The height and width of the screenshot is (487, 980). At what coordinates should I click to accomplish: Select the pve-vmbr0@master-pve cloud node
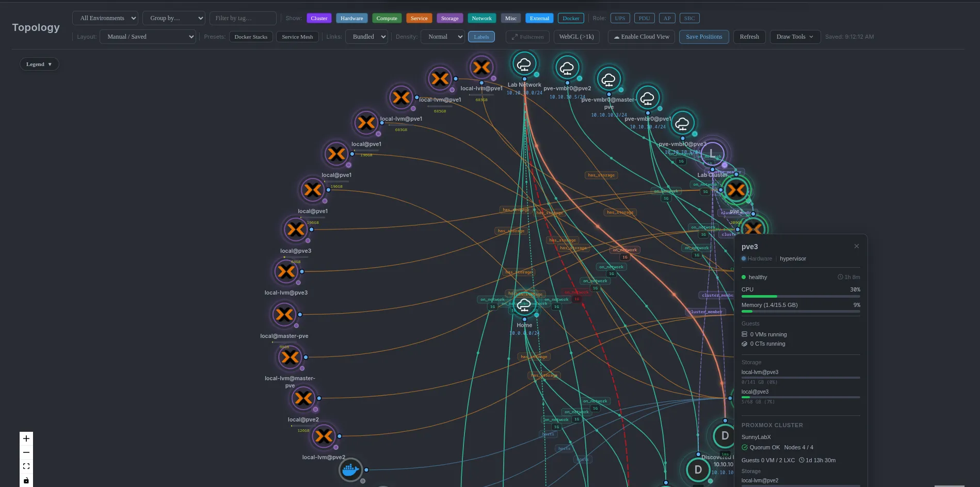(x=609, y=79)
